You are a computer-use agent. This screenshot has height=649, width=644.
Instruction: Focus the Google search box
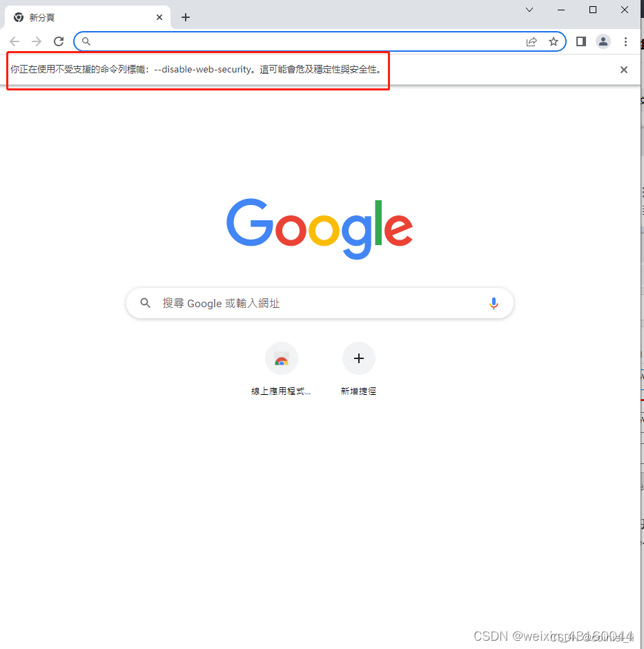pyautogui.click(x=320, y=303)
